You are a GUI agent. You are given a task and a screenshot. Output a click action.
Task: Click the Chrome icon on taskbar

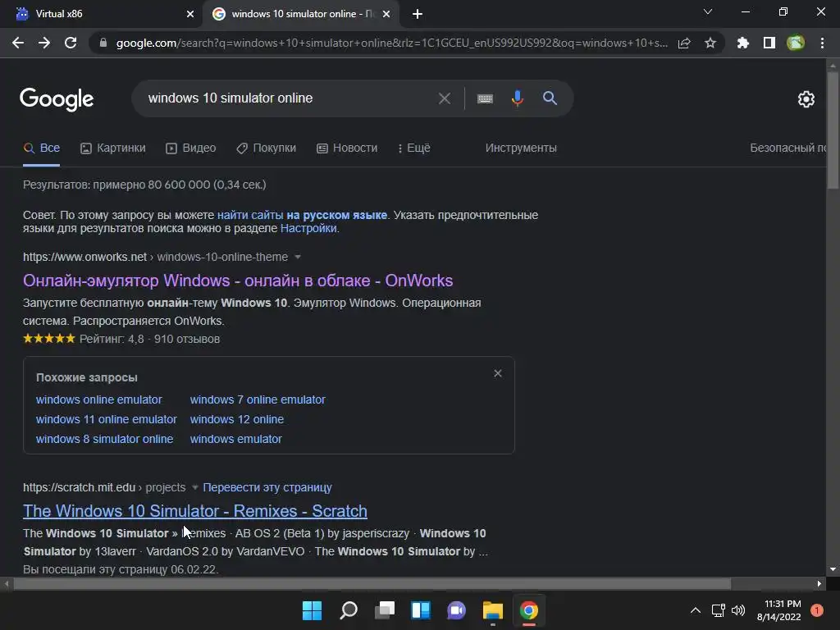pyautogui.click(x=529, y=610)
